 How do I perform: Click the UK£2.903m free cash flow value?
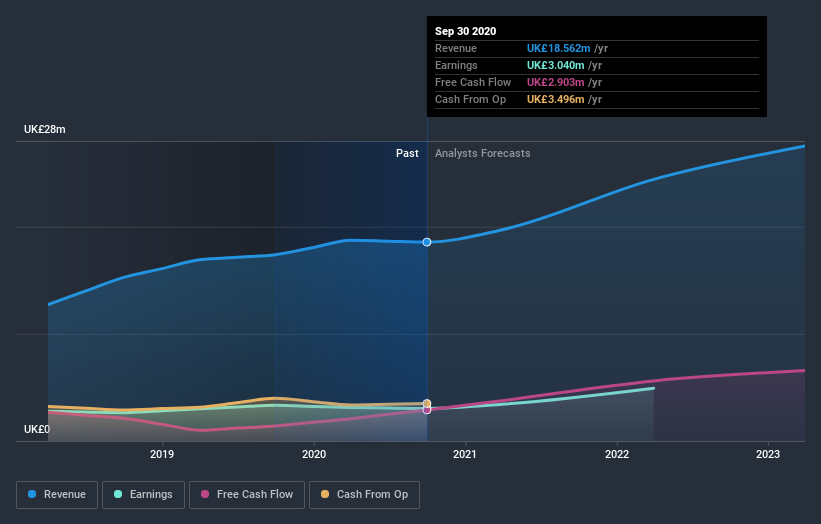555,82
